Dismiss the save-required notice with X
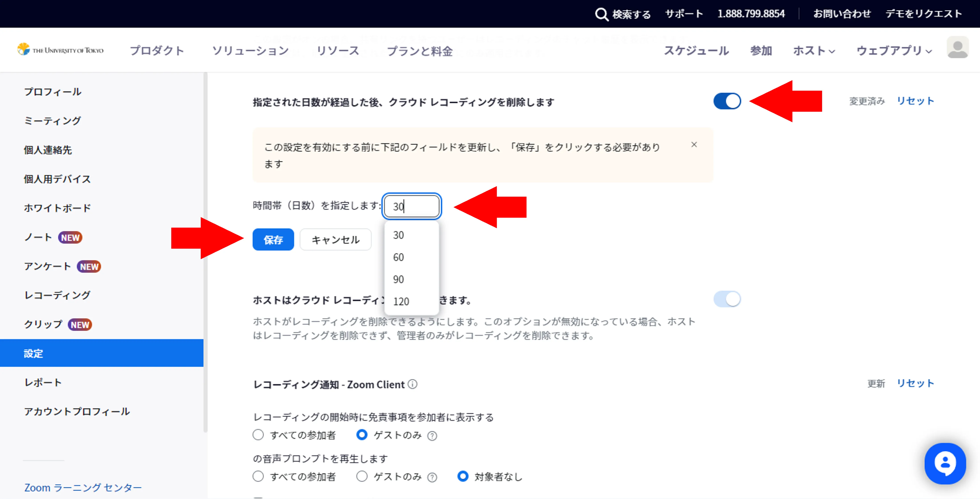 pyautogui.click(x=694, y=145)
